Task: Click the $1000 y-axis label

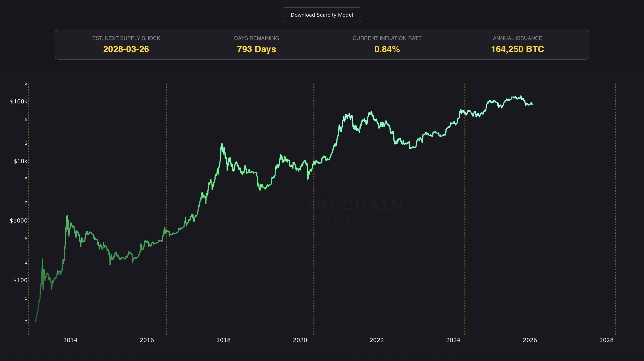Action: click(18, 220)
